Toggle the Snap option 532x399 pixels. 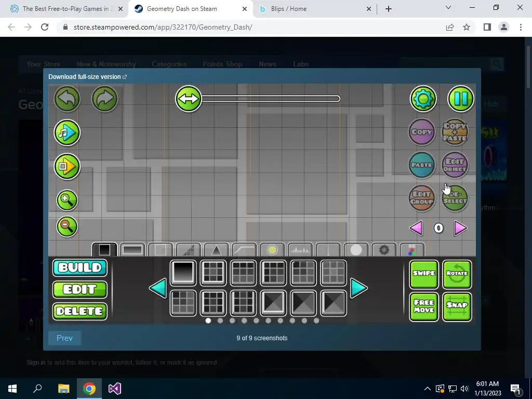457,307
